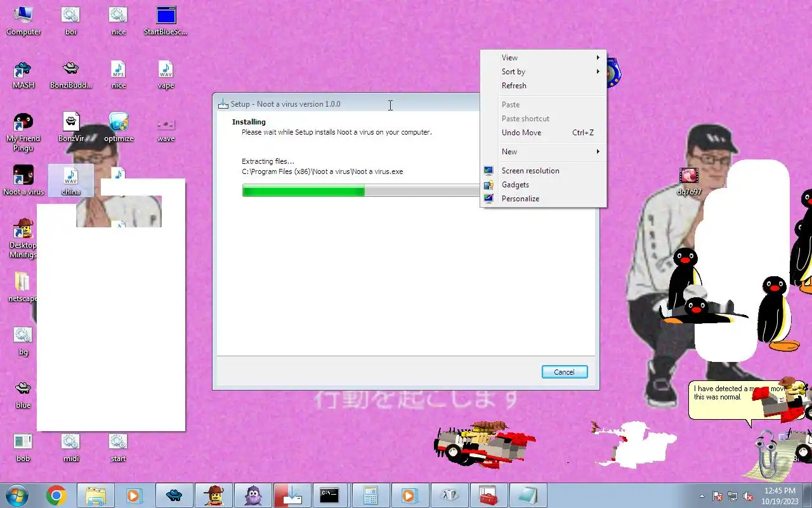
Task: Select the midi desktop icon
Action: [x=70, y=448]
